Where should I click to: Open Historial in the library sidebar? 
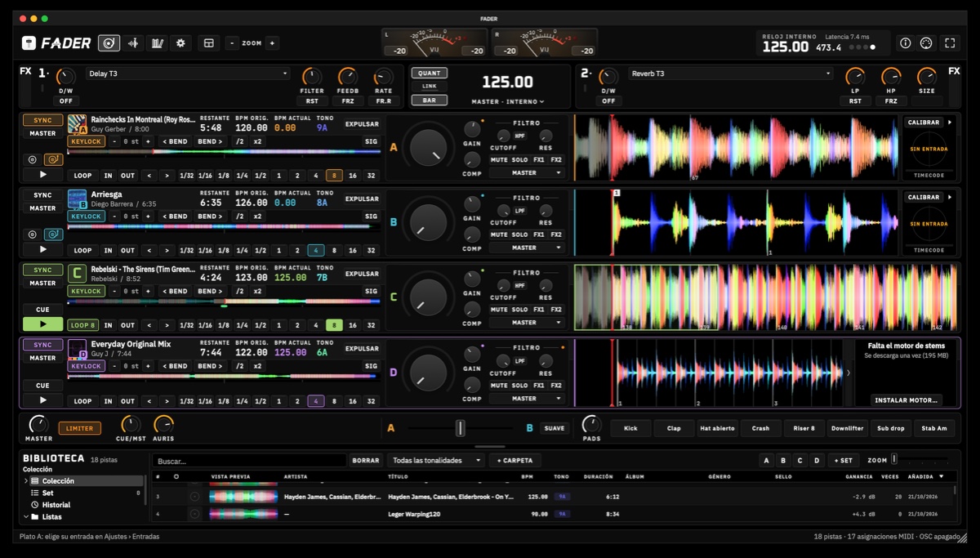[56, 505]
